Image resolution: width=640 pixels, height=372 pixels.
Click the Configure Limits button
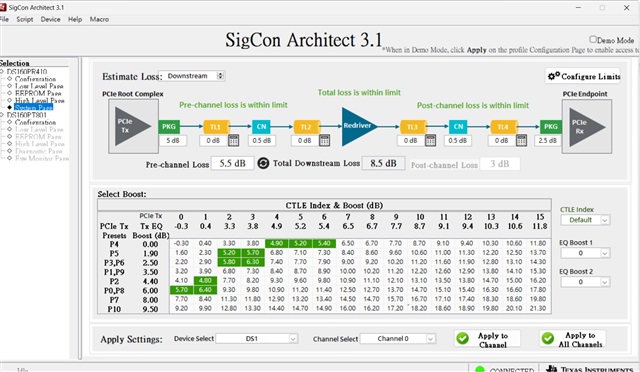[x=584, y=76]
